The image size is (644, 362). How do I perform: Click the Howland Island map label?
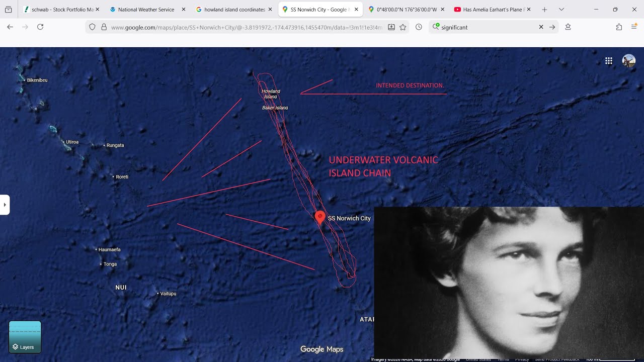click(271, 94)
